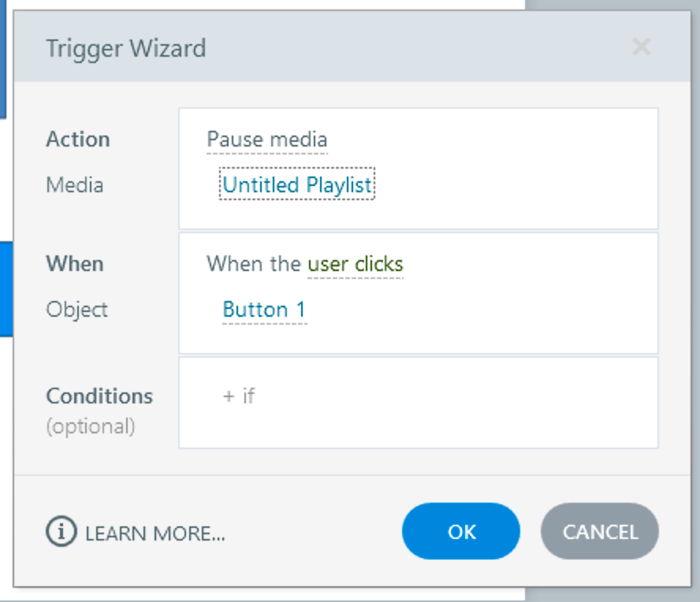Confirm the trigger with OK

coord(461,532)
